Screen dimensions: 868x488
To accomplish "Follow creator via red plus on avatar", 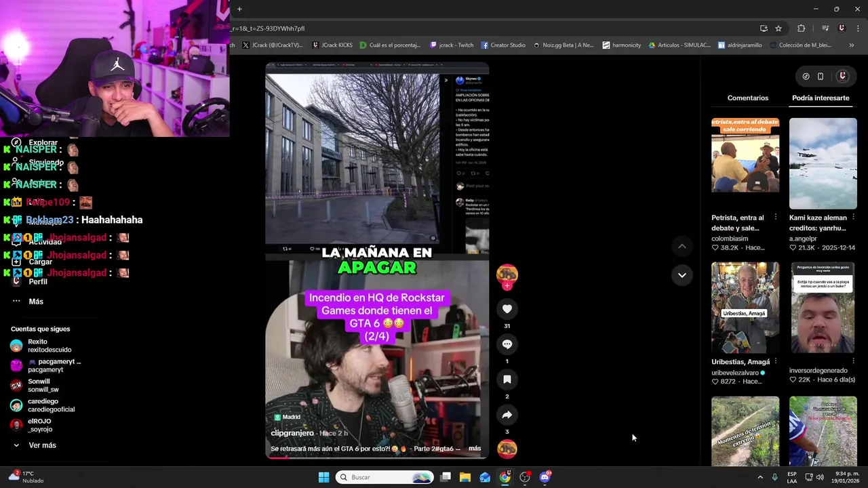I will [507, 286].
